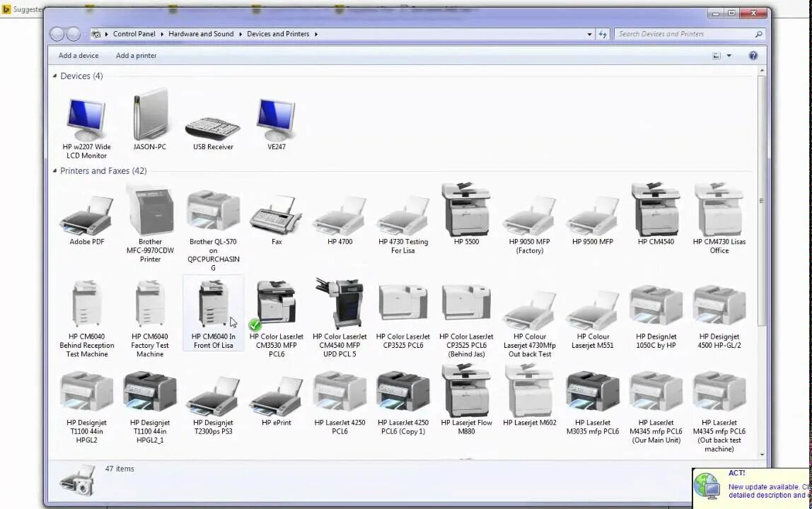Select HP Designjet T2300ps PS3 printer
Screen dimensions: 812x509
(x=213, y=406)
